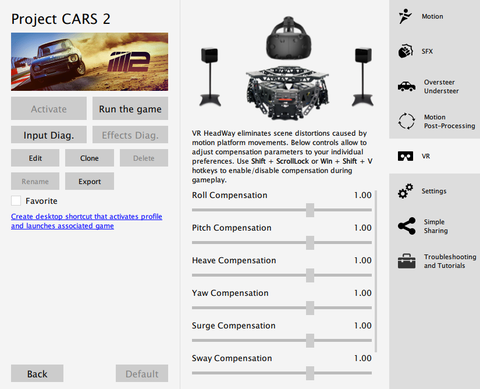Click the Sway Compensation slider handle
This screenshot has height=389, width=480.
click(310, 373)
